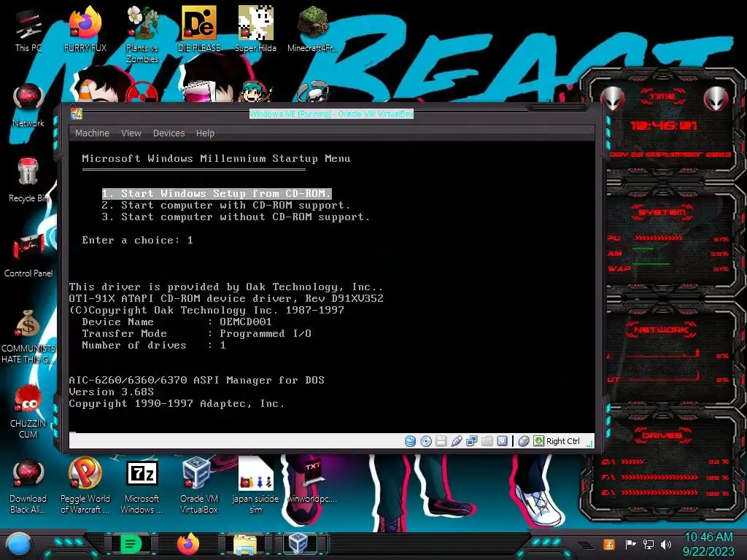Open FURRY FUX Firefox desktop shortcut
The width and height of the screenshot is (747, 560).
click(85, 28)
